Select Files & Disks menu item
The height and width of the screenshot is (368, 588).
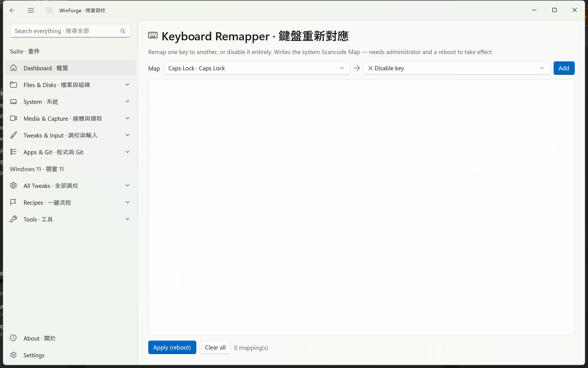pyautogui.click(x=70, y=85)
